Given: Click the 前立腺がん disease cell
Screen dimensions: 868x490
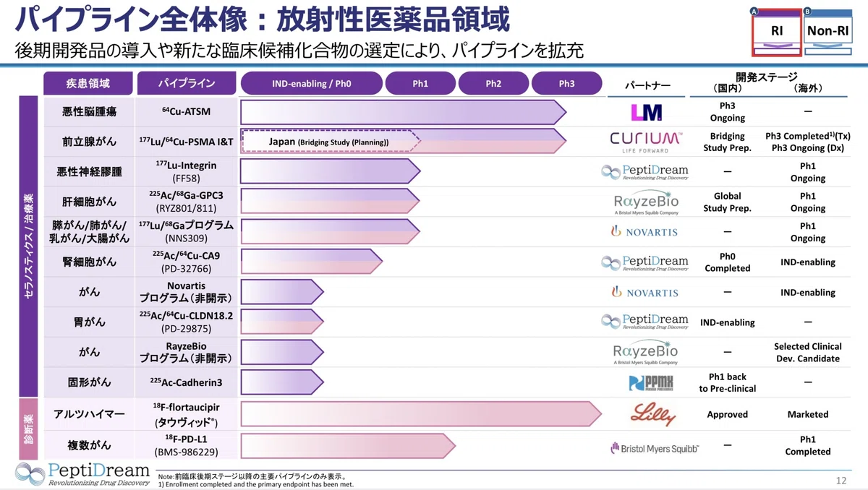Looking at the screenshot, I should [x=89, y=142].
